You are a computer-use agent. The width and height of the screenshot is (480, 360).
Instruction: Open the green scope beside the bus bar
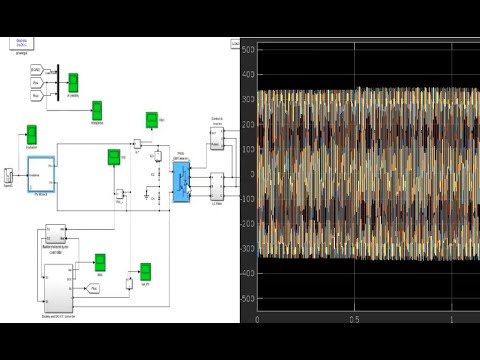[73, 83]
